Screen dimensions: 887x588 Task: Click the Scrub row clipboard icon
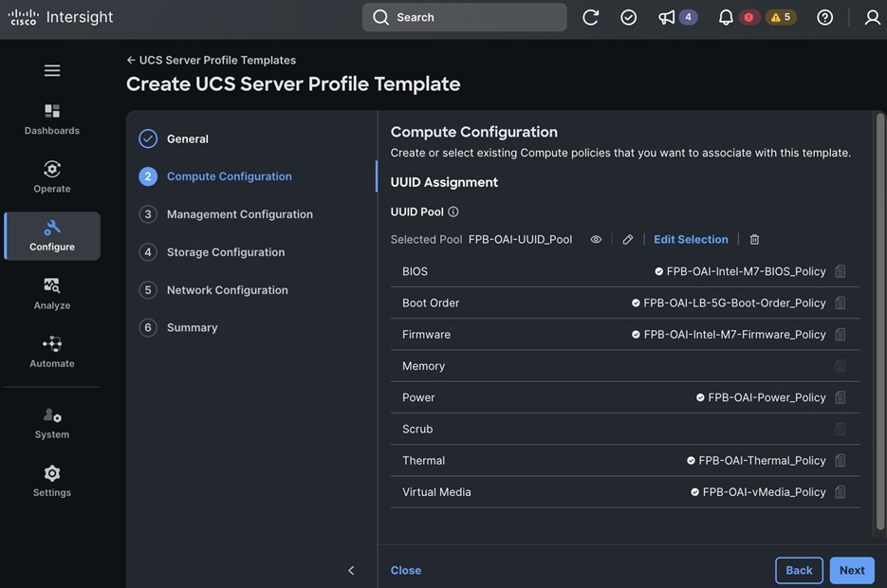tap(841, 429)
